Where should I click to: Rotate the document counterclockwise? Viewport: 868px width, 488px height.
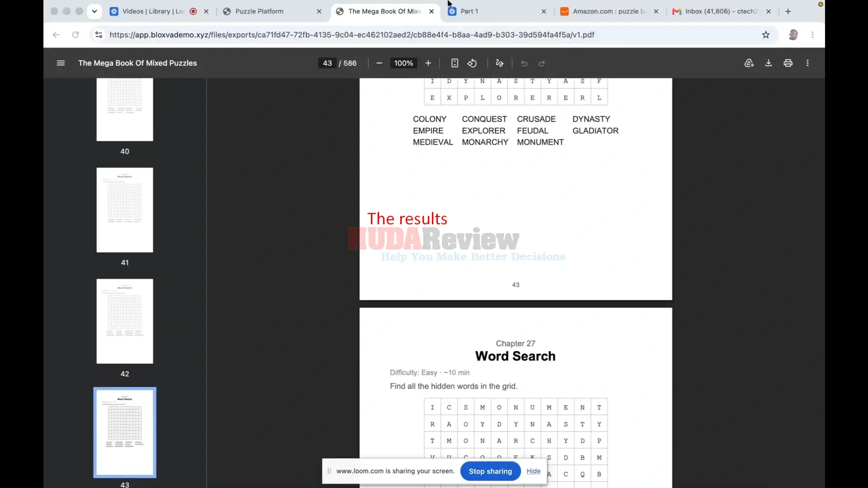472,63
